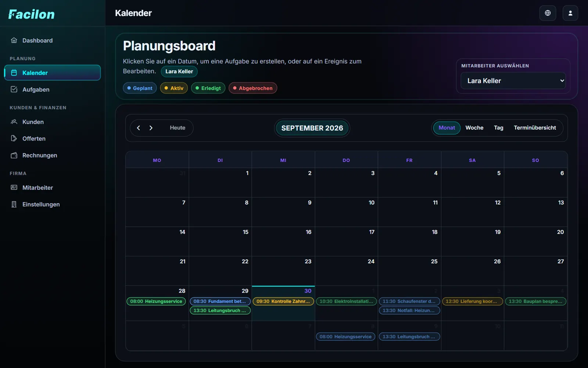Click the Kalender sidebar icon
Screen dimensions: 588x368
click(x=14, y=72)
